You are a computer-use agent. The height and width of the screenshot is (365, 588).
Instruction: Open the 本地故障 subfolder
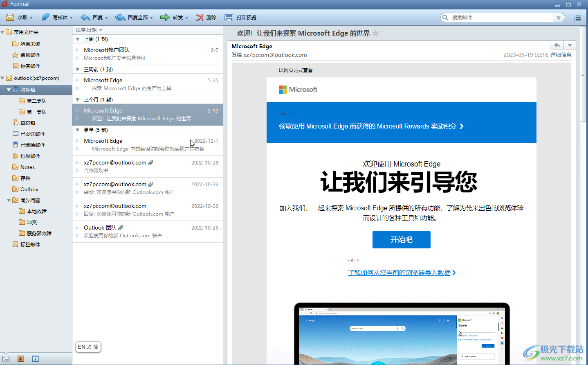point(36,211)
